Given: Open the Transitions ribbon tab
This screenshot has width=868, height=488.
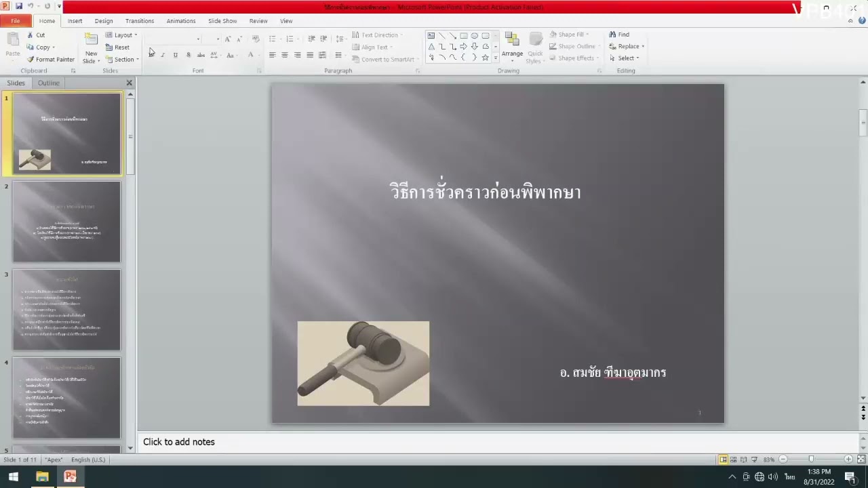Looking at the screenshot, I should (x=140, y=21).
